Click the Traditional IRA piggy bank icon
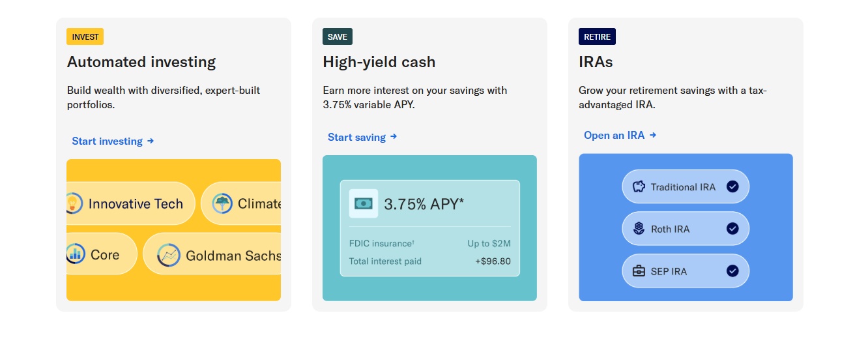The width and height of the screenshot is (868, 339). tap(639, 187)
